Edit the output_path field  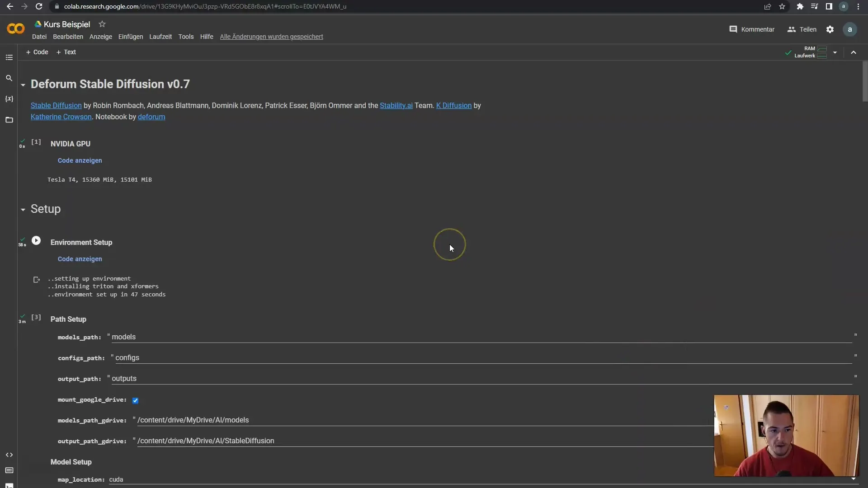point(481,379)
